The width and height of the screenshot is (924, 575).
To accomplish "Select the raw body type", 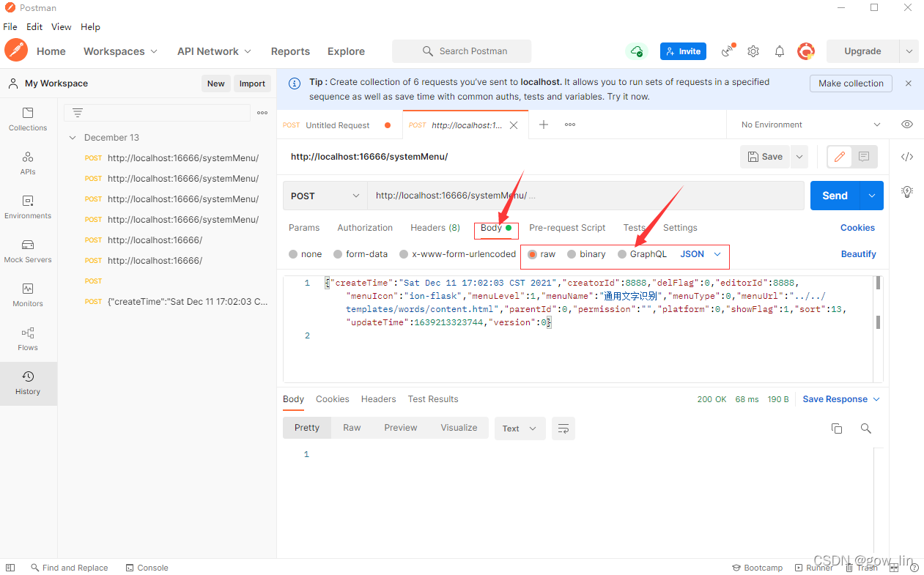I will pyautogui.click(x=542, y=254).
